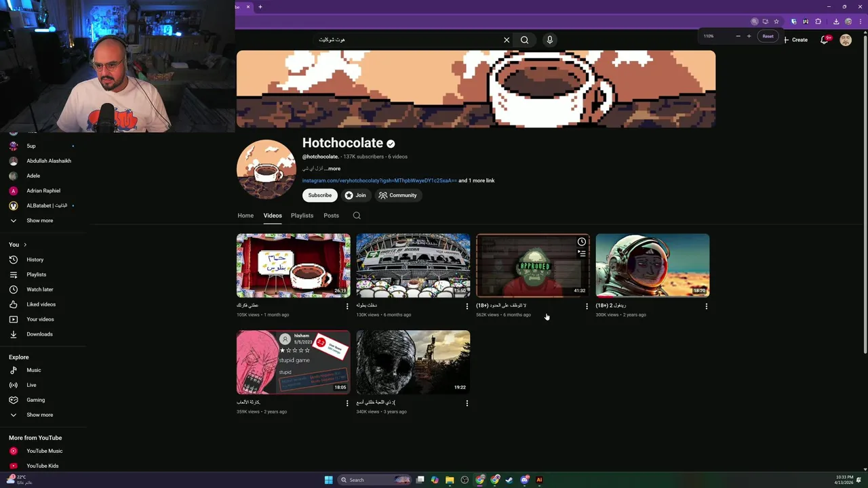Select the channel Videos tab
Image resolution: width=868 pixels, height=488 pixels.
coord(273,216)
